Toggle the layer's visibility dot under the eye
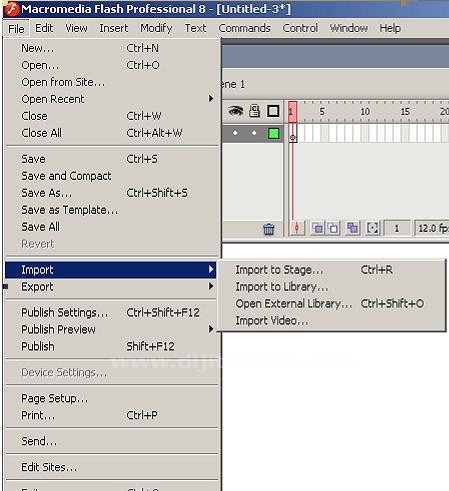This screenshot has height=491, width=449. [x=235, y=133]
